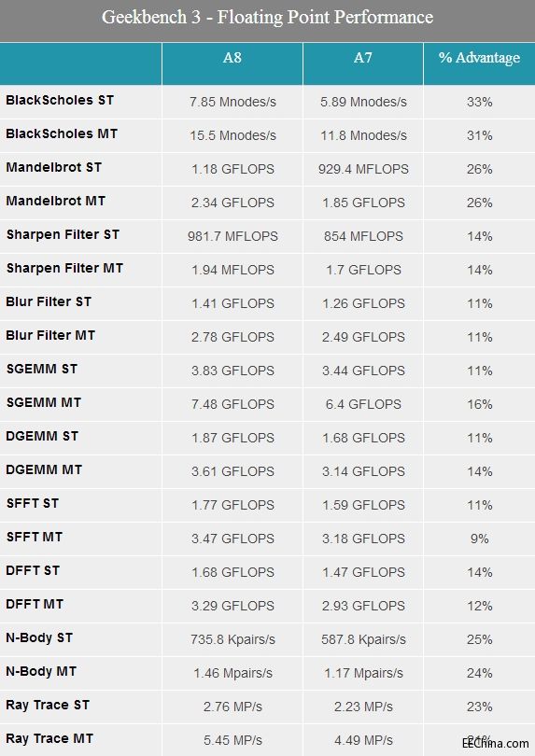Click the 929.4 MFLOPS cell
Screen dimensions: 535x756
pyautogui.click(x=363, y=169)
